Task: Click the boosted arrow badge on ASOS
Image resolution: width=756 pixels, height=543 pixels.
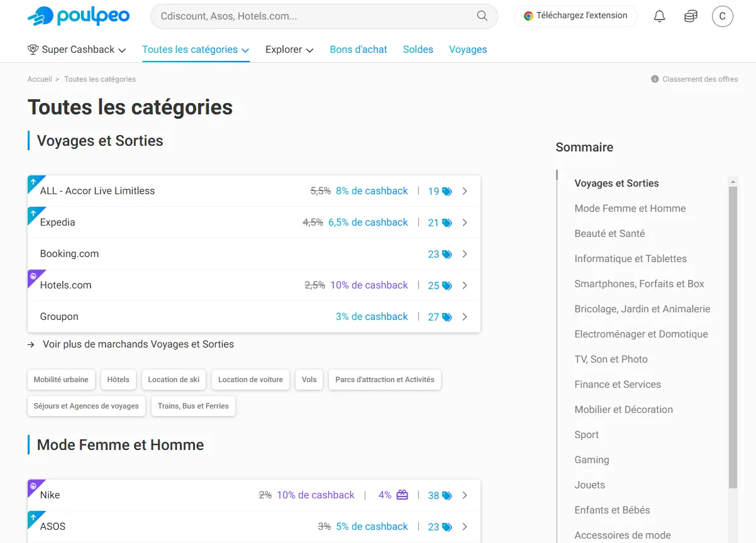Action: click(x=34, y=517)
